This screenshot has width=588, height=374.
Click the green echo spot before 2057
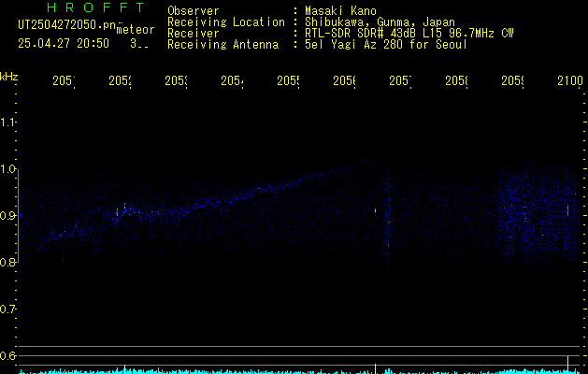tap(375, 210)
